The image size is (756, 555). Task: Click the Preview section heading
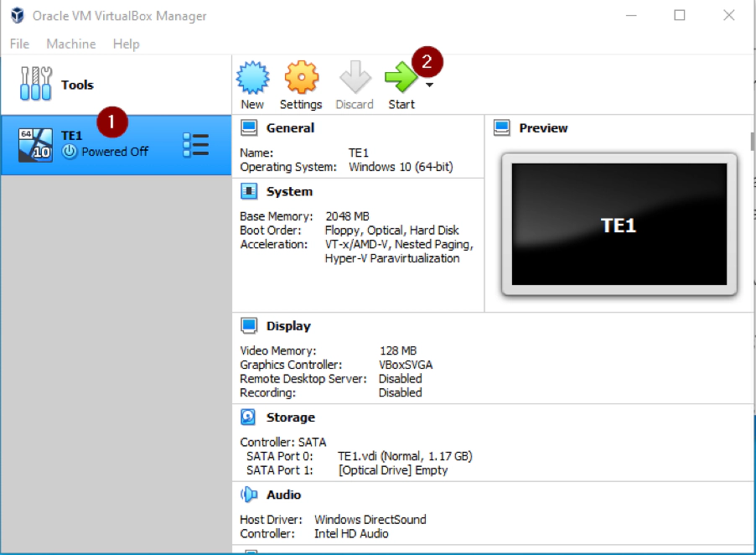pyautogui.click(x=543, y=128)
